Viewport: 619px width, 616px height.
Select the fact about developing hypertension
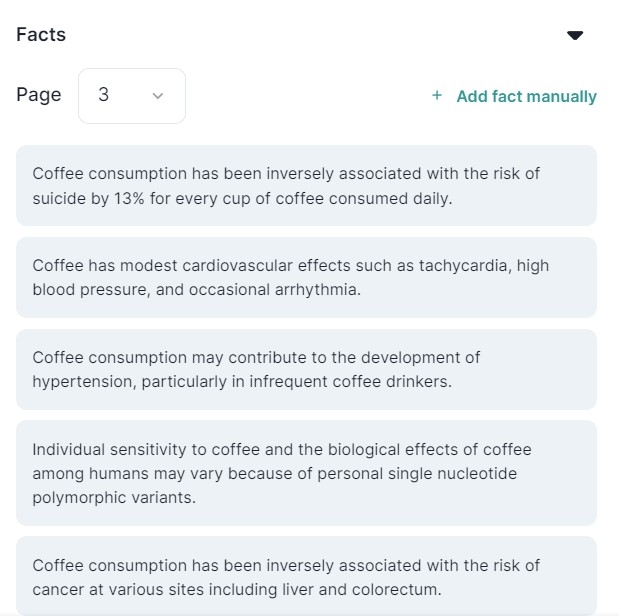306,369
